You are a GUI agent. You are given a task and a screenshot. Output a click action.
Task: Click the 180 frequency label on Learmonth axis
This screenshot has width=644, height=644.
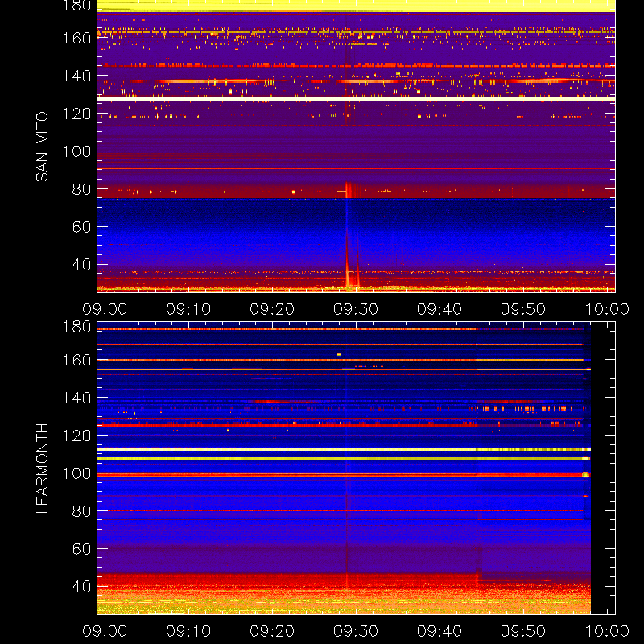(76, 327)
